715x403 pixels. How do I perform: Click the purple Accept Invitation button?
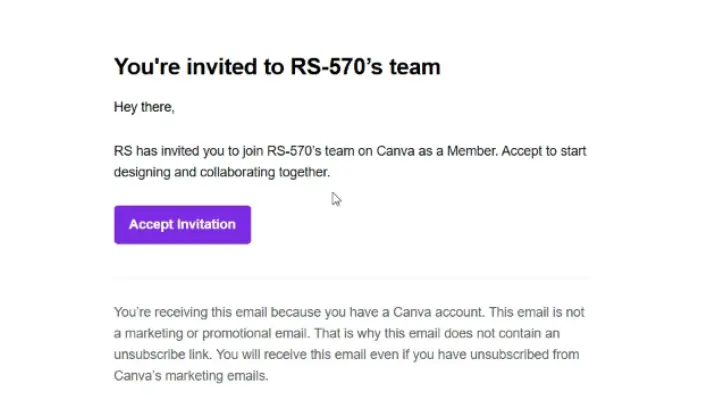182,225
